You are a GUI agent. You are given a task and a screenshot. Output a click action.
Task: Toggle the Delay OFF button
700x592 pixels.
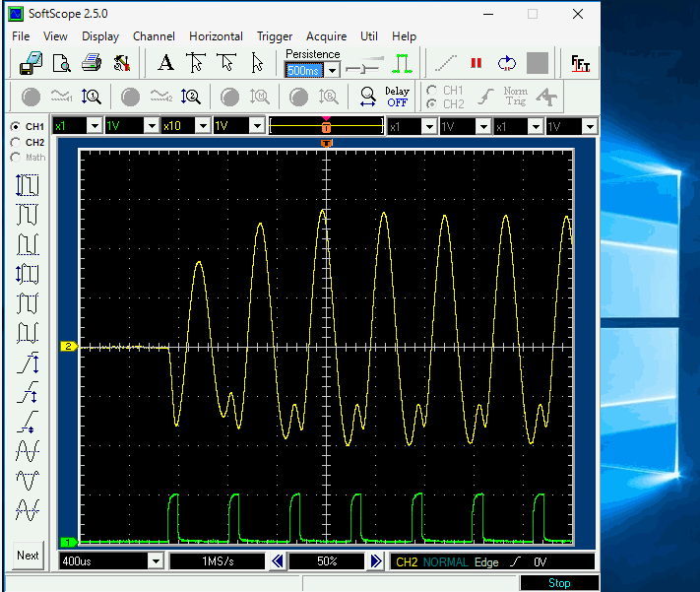click(397, 97)
